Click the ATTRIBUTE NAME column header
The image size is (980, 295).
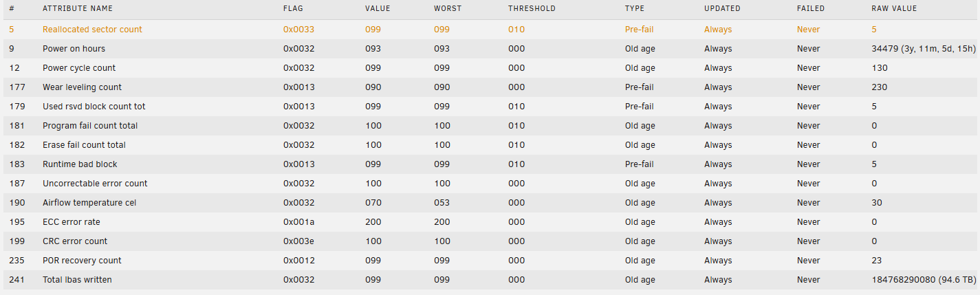[x=77, y=8]
